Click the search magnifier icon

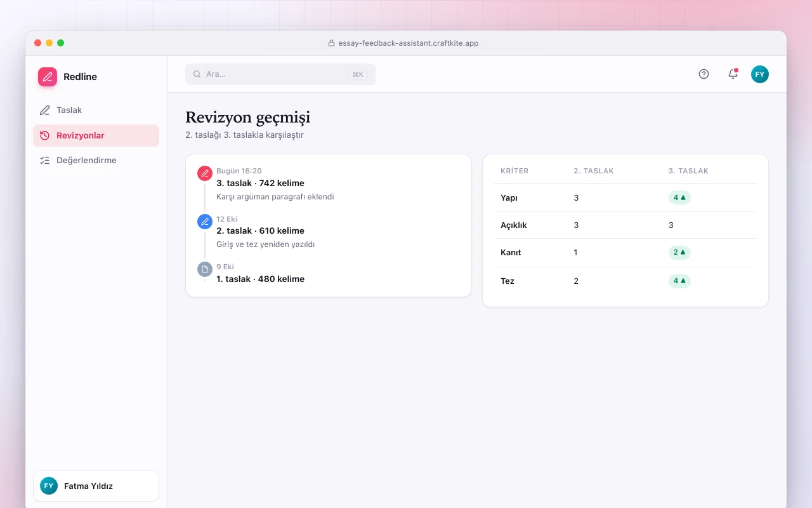[x=197, y=74]
